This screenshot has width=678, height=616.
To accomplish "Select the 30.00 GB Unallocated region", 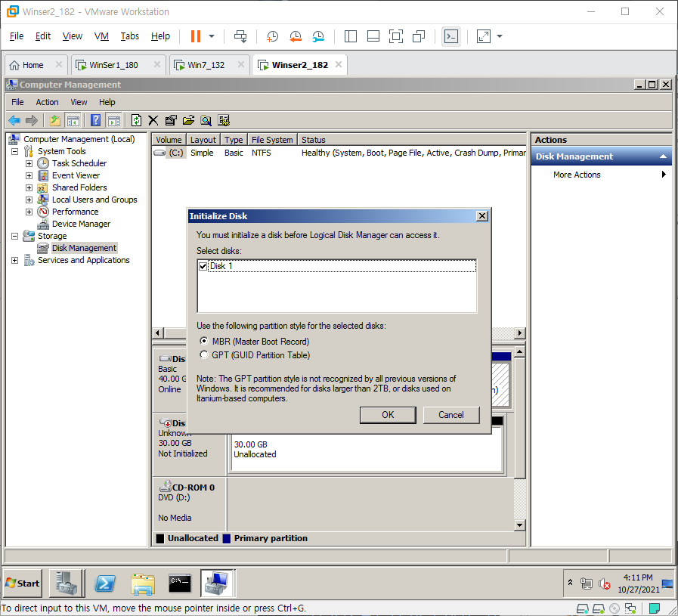I will click(367, 449).
